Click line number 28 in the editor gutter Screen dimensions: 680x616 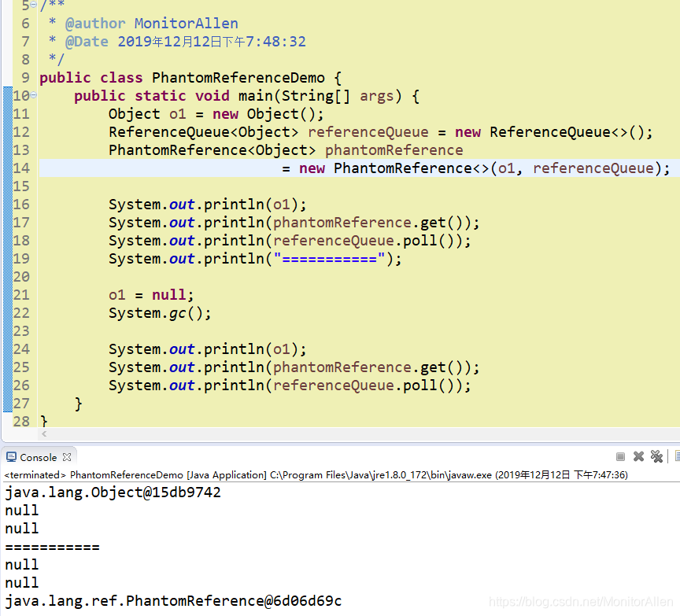tap(21, 422)
